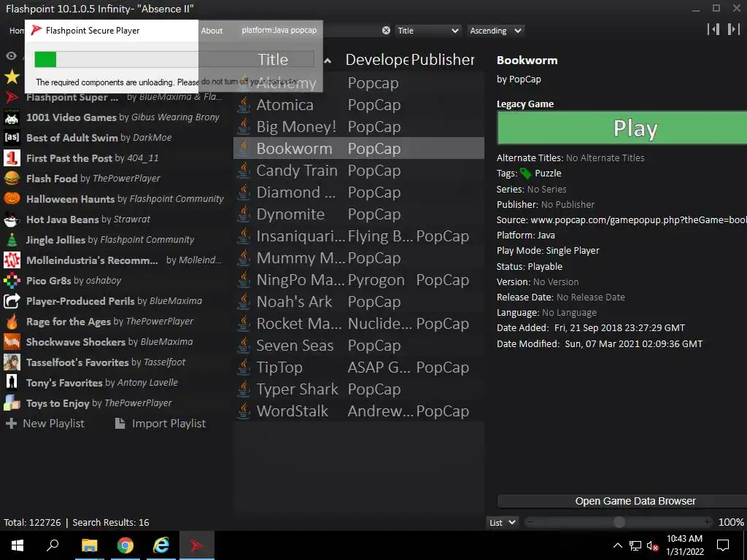Click the muted volume tray icon

click(x=653, y=545)
